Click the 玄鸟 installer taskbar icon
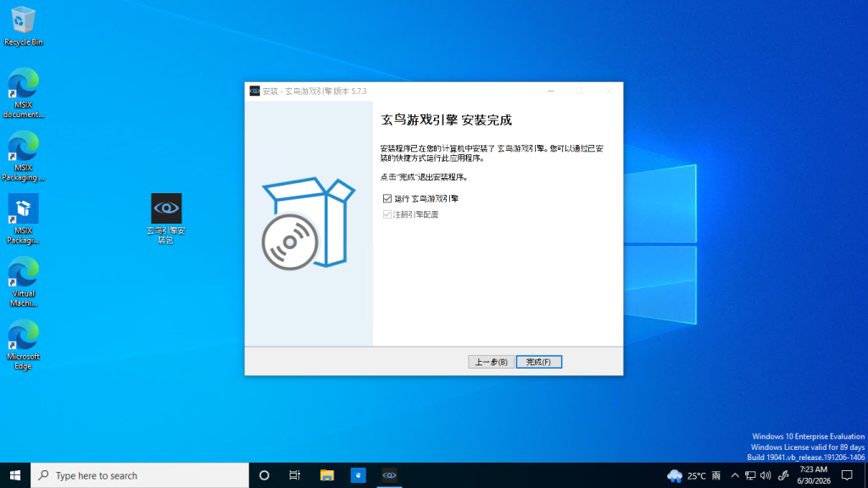 coord(389,475)
